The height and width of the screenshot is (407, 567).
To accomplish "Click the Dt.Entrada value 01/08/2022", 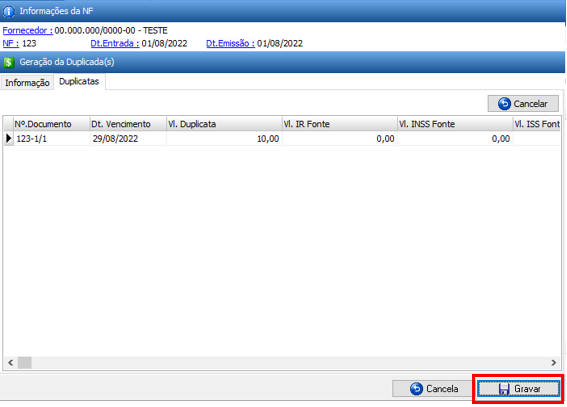I will tap(165, 43).
